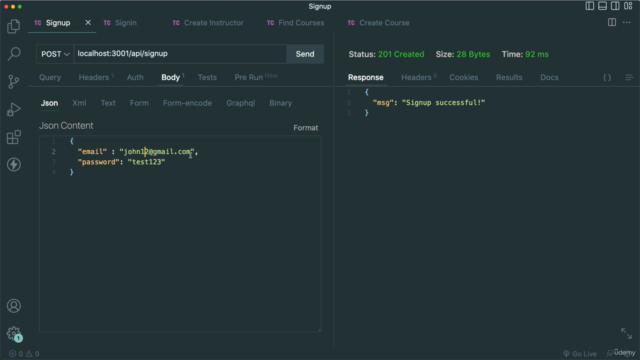Click errors and warnings status indicator

24,354
